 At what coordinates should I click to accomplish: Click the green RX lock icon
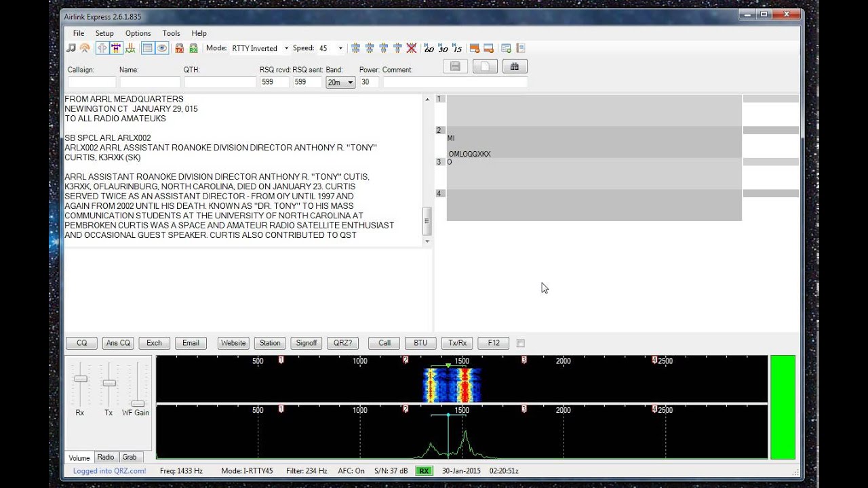point(193,48)
